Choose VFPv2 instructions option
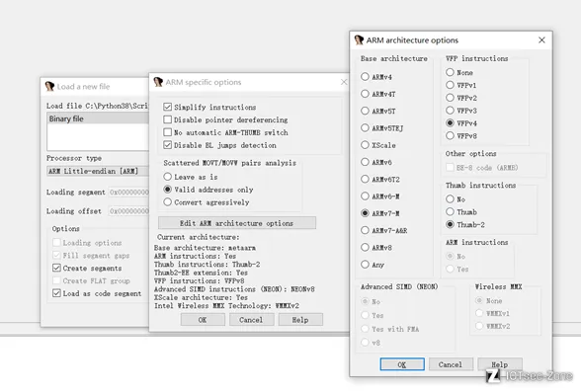 (x=450, y=98)
